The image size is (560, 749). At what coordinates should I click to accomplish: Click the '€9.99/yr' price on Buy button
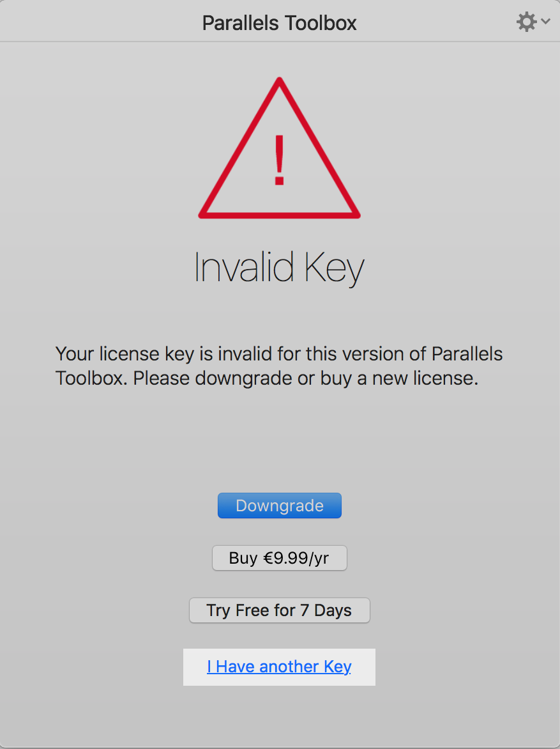pyautogui.click(x=295, y=558)
